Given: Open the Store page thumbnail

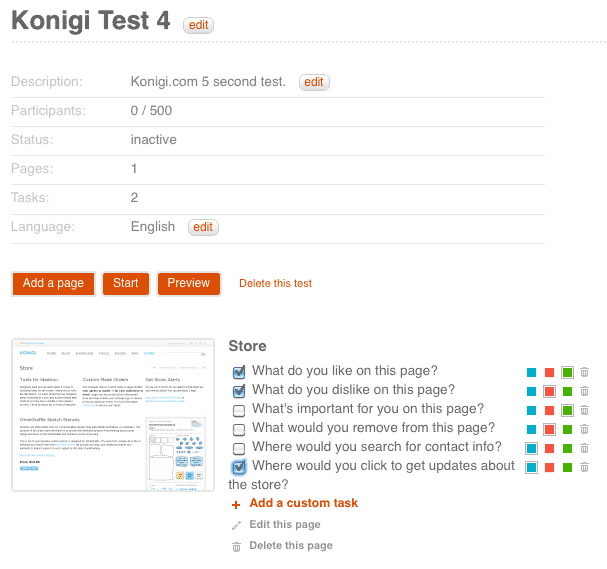Looking at the screenshot, I should pos(113,415).
